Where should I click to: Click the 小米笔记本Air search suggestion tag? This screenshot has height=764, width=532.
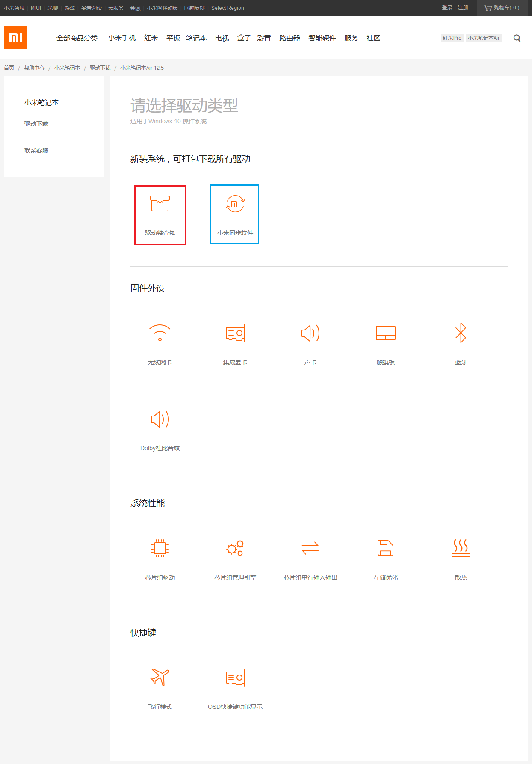[484, 38]
